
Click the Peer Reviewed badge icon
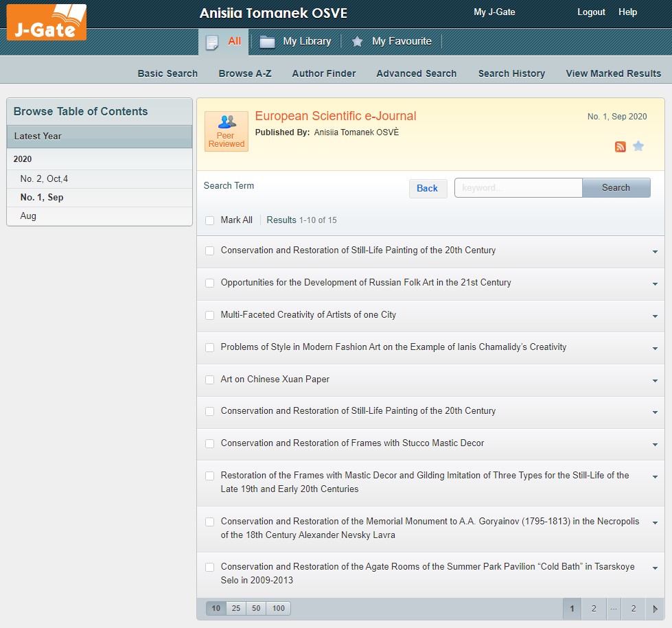[x=227, y=131]
